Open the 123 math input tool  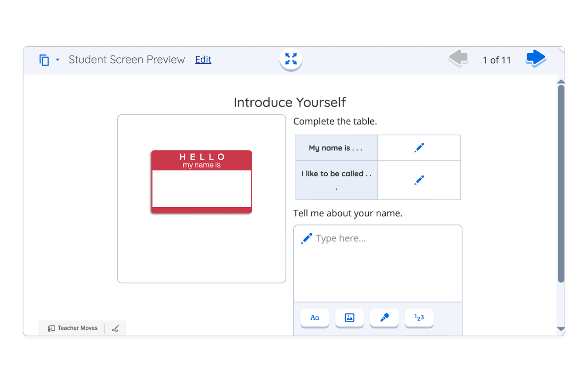419,318
